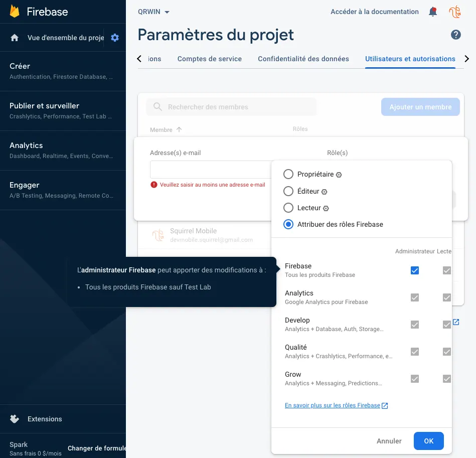Select the Lecteur role radio button
Viewport: 476px width, 458px height.
[x=288, y=208]
